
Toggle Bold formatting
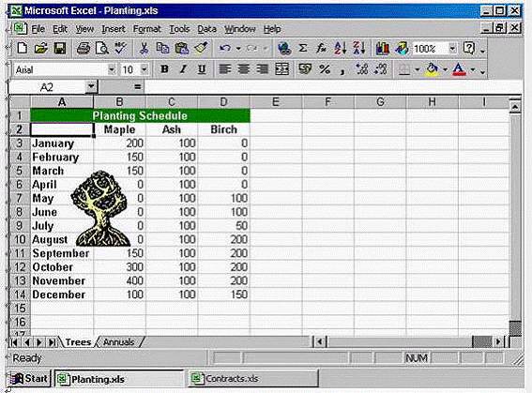[x=164, y=69]
